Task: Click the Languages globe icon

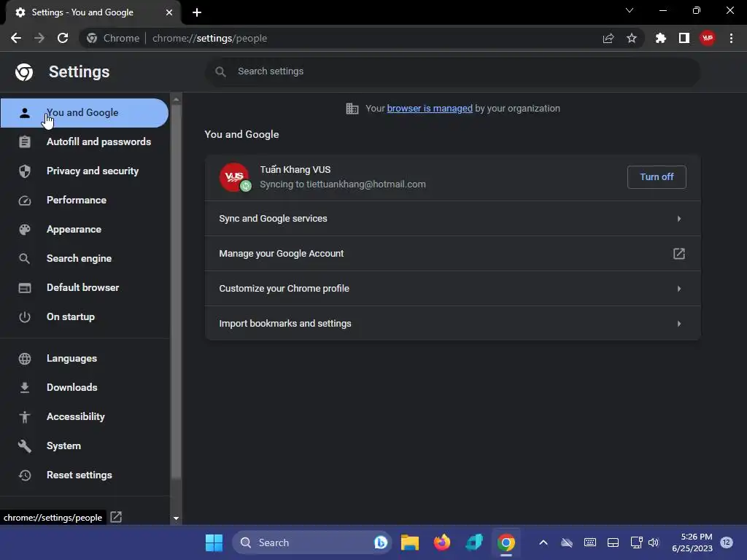Action: coord(25,359)
